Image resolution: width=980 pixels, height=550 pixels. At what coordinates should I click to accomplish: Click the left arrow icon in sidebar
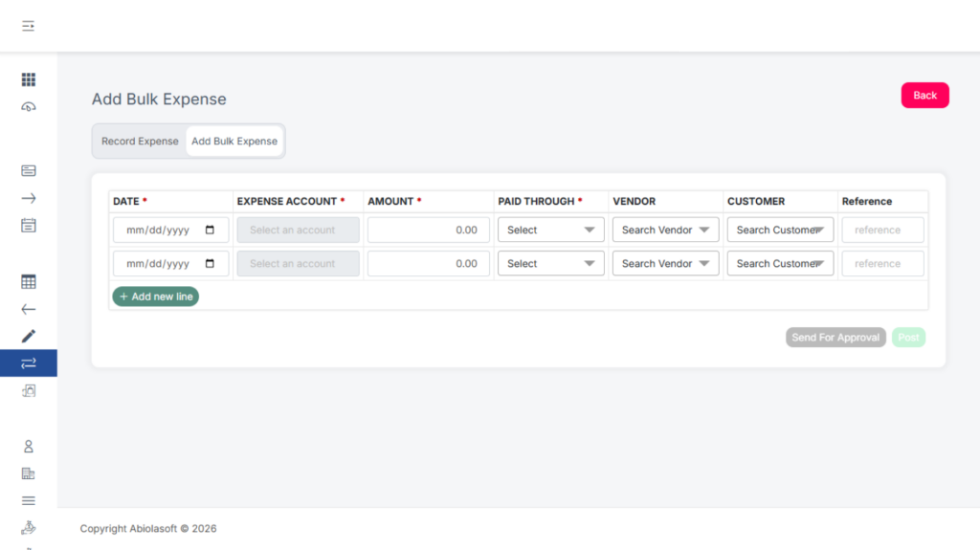click(29, 309)
